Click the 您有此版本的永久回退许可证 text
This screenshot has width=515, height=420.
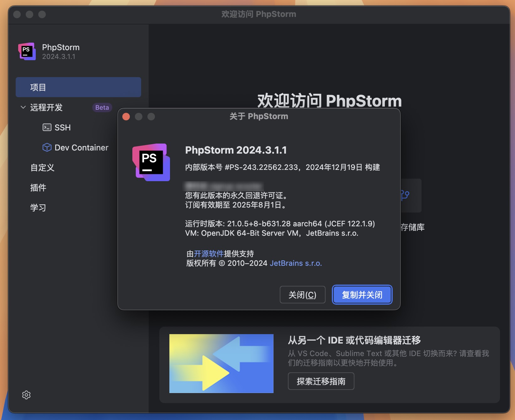click(236, 196)
